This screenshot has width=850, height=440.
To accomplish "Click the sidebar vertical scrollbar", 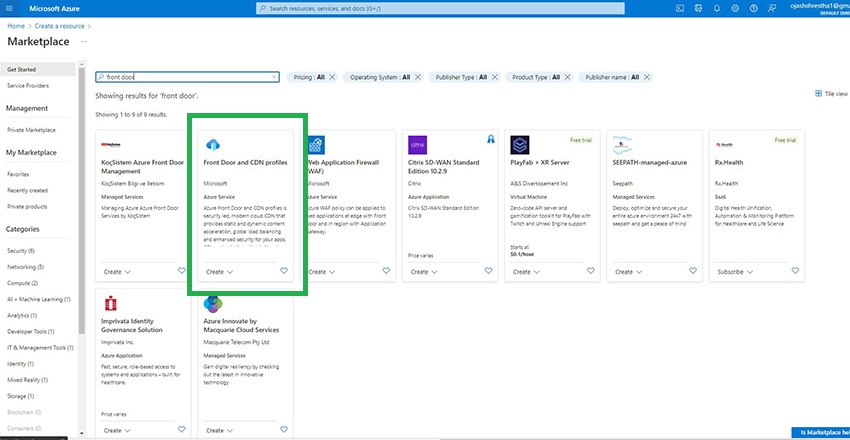I will click(x=81, y=200).
